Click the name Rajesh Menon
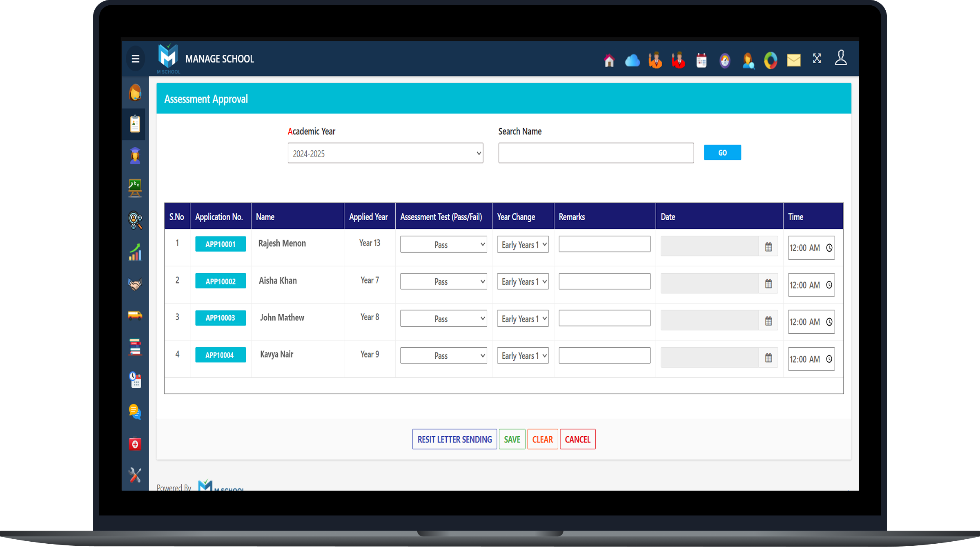This screenshot has width=980, height=547. pyautogui.click(x=282, y=243)
